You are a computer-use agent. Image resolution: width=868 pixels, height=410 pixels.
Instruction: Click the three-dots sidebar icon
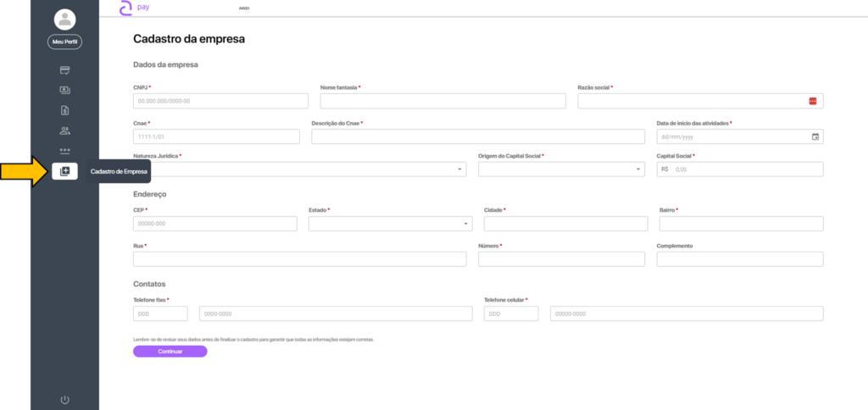(64, 151)
